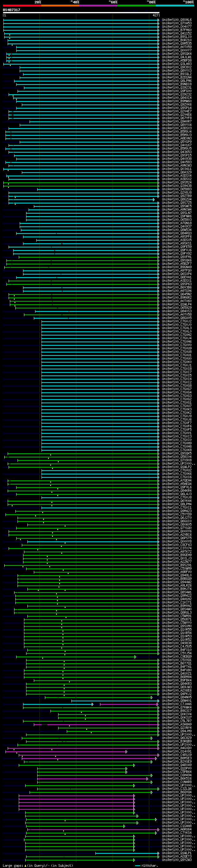Select the UniRef100_C1GAA8 label
The image size is (197, 868).
[x=177, y=826]
